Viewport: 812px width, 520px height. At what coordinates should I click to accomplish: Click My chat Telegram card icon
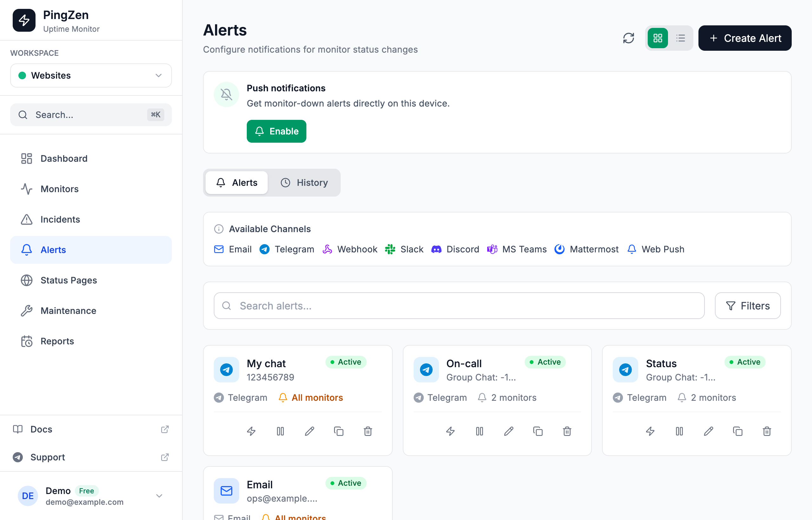(226, 369)
